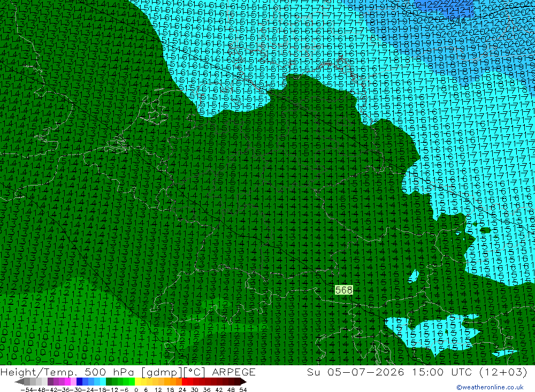Viewport: 535px width, 392px height.
Task: Pick the light pink legend swatch
Action: pos(74,382)
